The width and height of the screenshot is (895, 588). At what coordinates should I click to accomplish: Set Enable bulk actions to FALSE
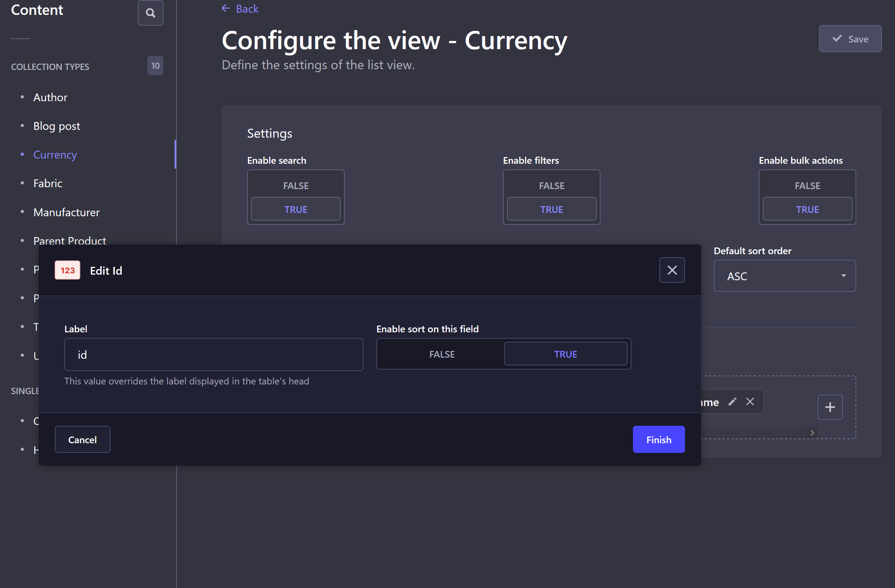pos(807,185)
